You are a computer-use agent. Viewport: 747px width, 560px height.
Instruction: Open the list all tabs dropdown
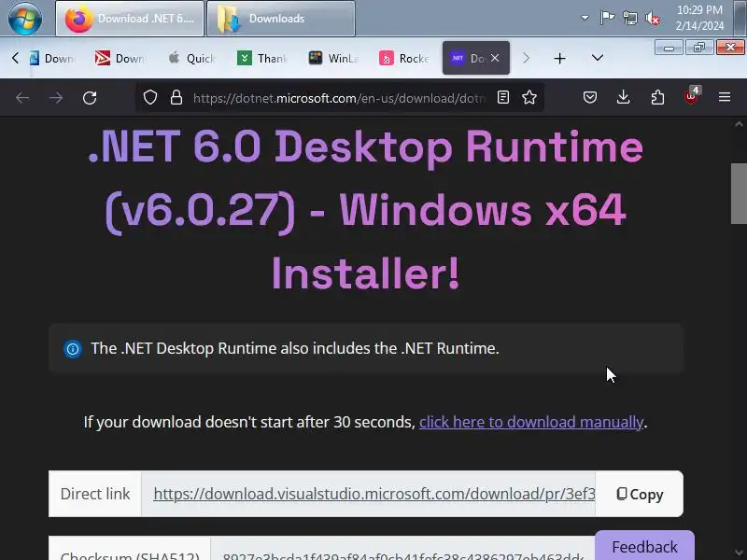tap(598, 58)
